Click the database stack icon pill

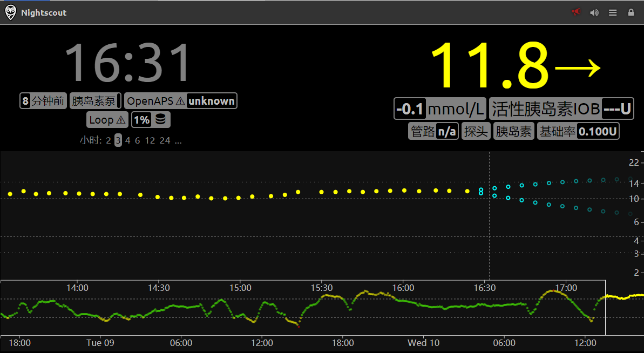[150, 120]
